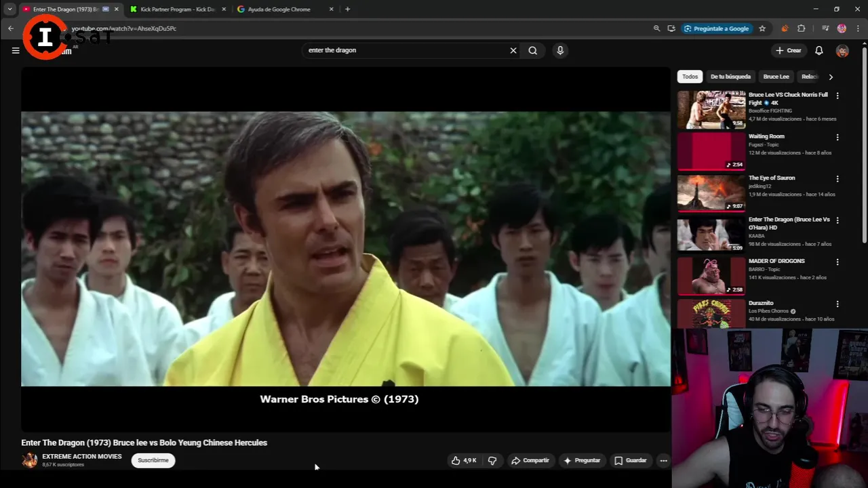
Task: Show next filter chips with right arrow
Action: (831, 77)
